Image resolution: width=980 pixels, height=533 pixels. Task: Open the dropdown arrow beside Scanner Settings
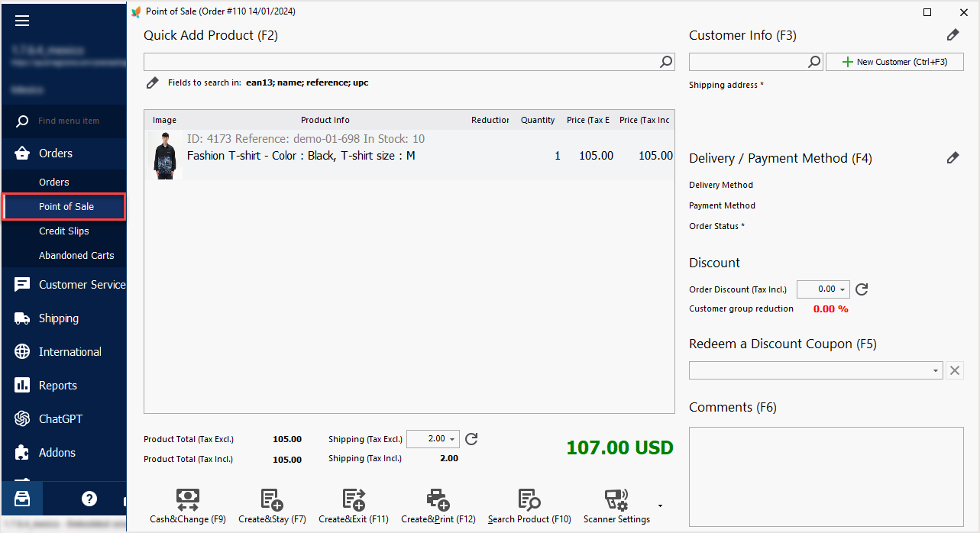click(x=660, y=506)
